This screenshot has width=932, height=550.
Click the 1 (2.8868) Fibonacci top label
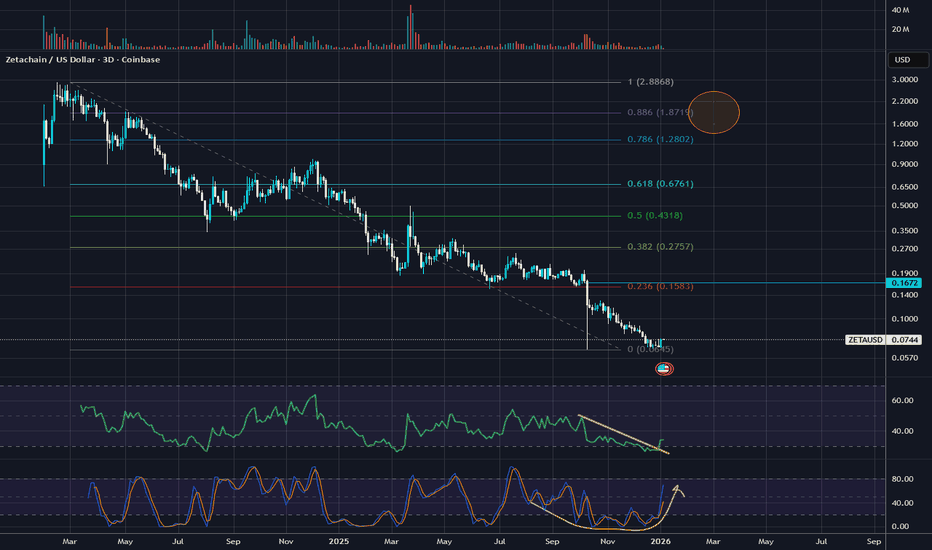point(650,81)
